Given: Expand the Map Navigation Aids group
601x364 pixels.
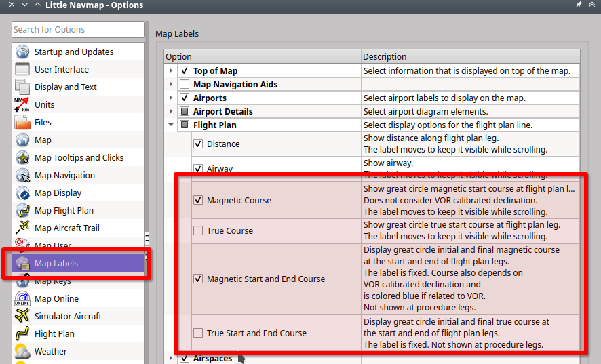Looking at the screenshot, I should coord(171,84).
